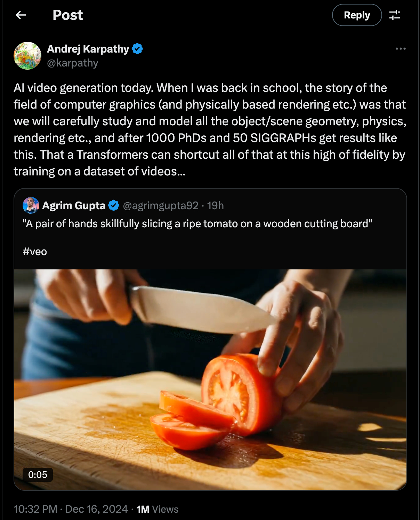The image size is (420, 520).
Task: Click Agrim Gupta's verified checkmark badge
Action: point(114,206)
